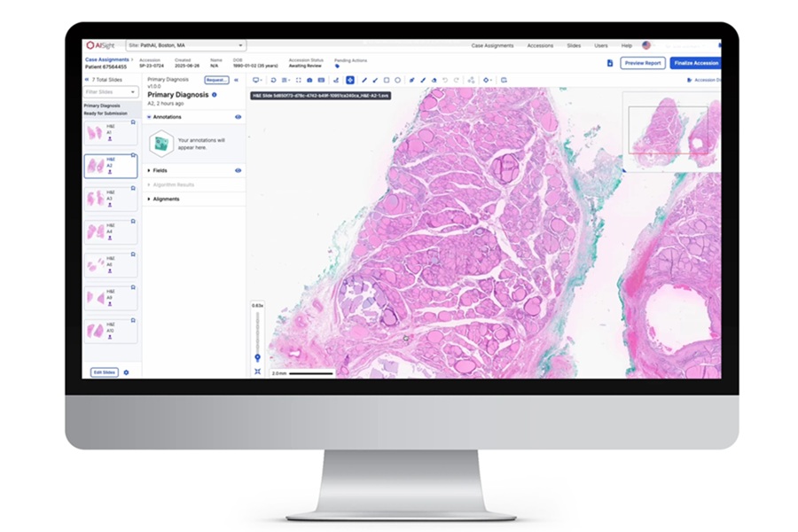Toggle bookmark on the A1 slide card
This screenshot has height=532, width=798.
point(133,122)
